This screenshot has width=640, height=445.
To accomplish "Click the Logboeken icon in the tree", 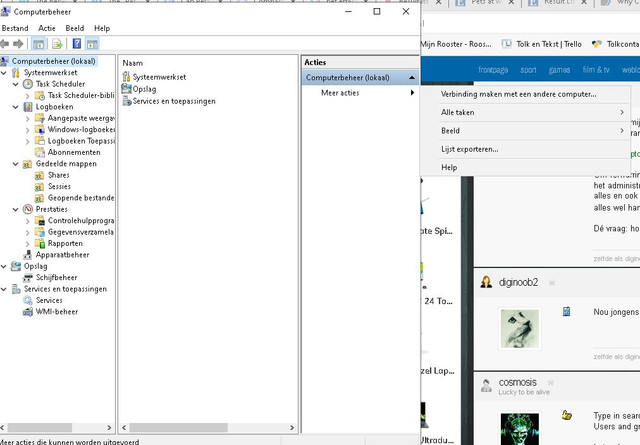I will click(x=28, y=107).
